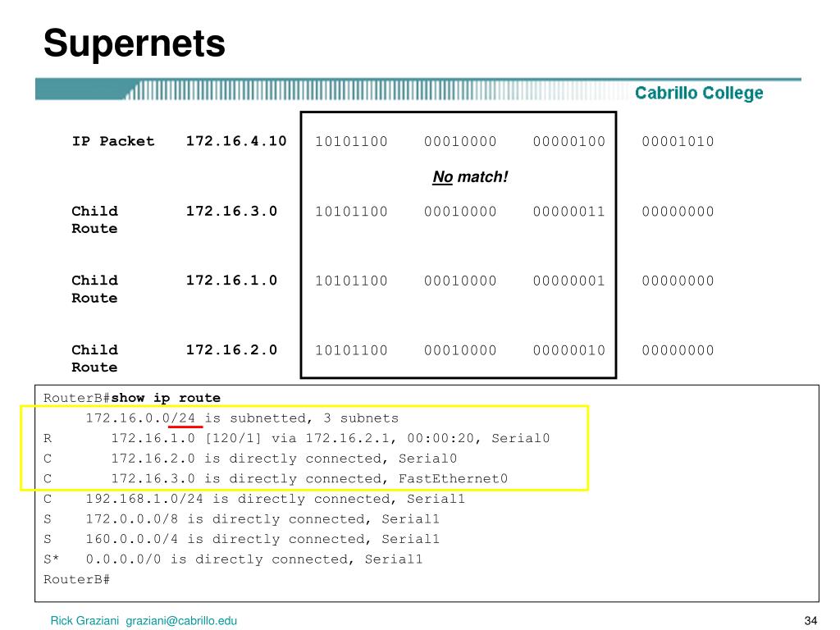Select route "192.168.1.0/24 is directly connected"
Image resolution: width=840 pixels, height=630 pixels.
point(240,499)
